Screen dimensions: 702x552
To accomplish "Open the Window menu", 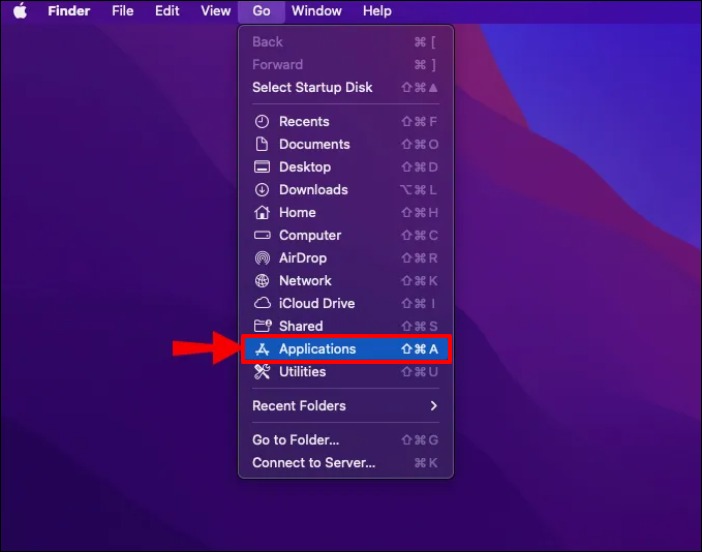I will click(317, 11).
